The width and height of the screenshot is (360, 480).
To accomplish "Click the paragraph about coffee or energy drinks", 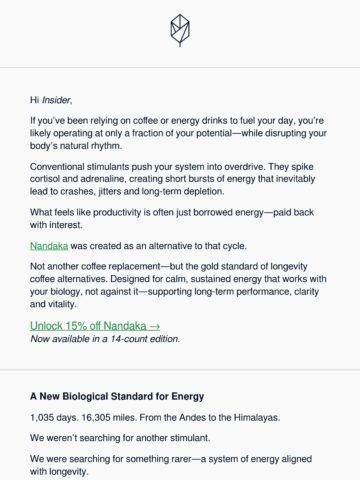I will (178, 133).
